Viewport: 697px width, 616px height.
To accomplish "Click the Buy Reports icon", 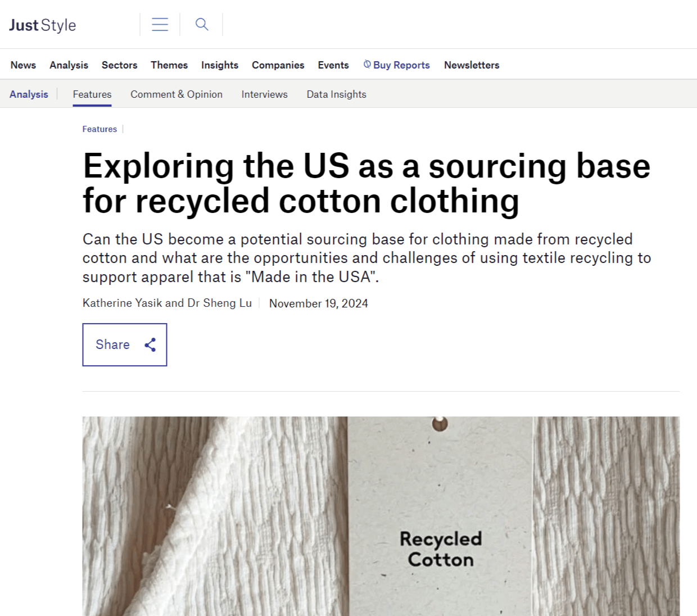I will pyautogui.click(x=367, y=65).
